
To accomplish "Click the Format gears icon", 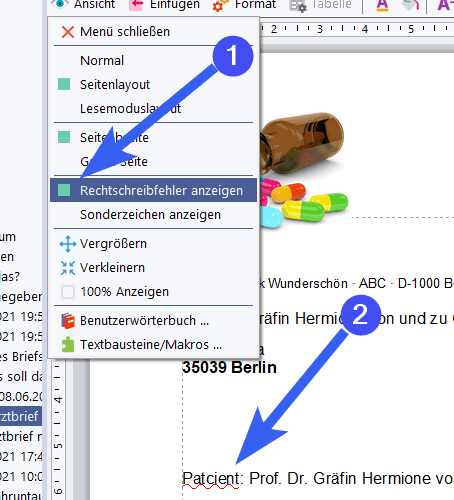I will (221, 5).
